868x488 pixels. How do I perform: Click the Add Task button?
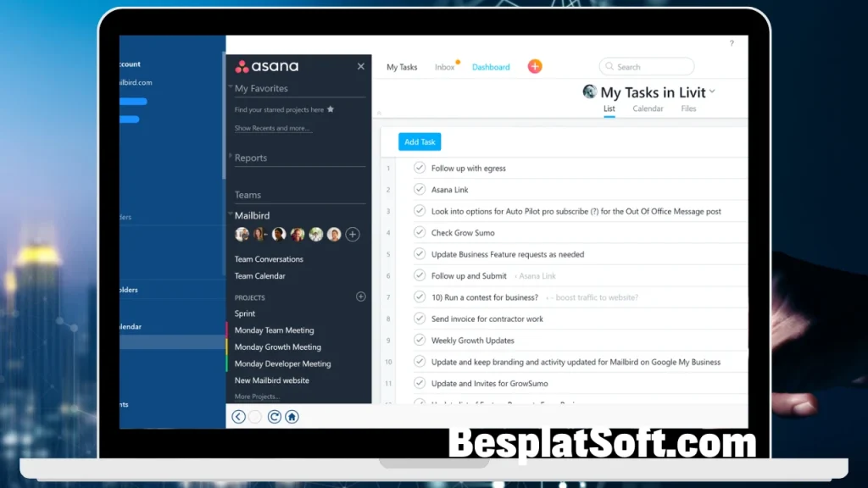click(419, 141)
